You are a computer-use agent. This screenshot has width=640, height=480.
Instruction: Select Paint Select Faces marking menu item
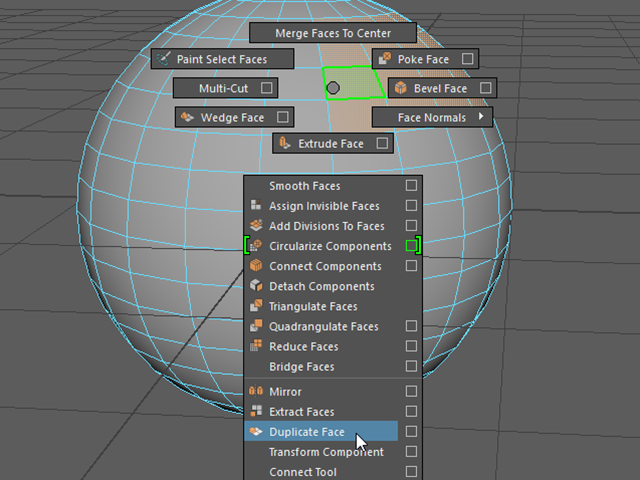coord(222,59)
